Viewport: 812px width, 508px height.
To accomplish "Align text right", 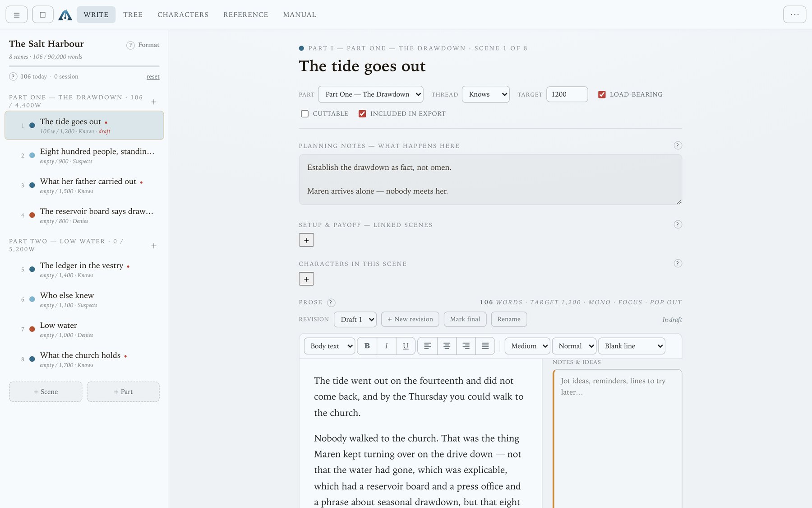I will [466, 346].
